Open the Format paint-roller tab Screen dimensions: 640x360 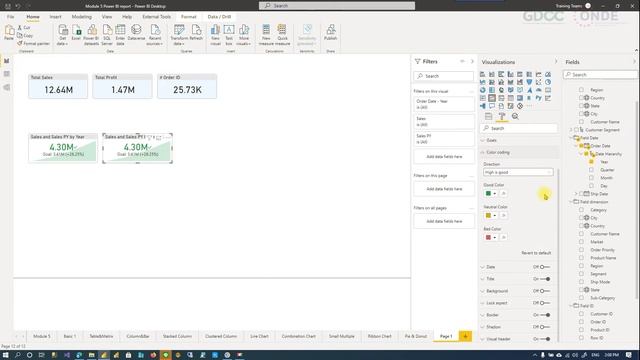click(502, 117)
